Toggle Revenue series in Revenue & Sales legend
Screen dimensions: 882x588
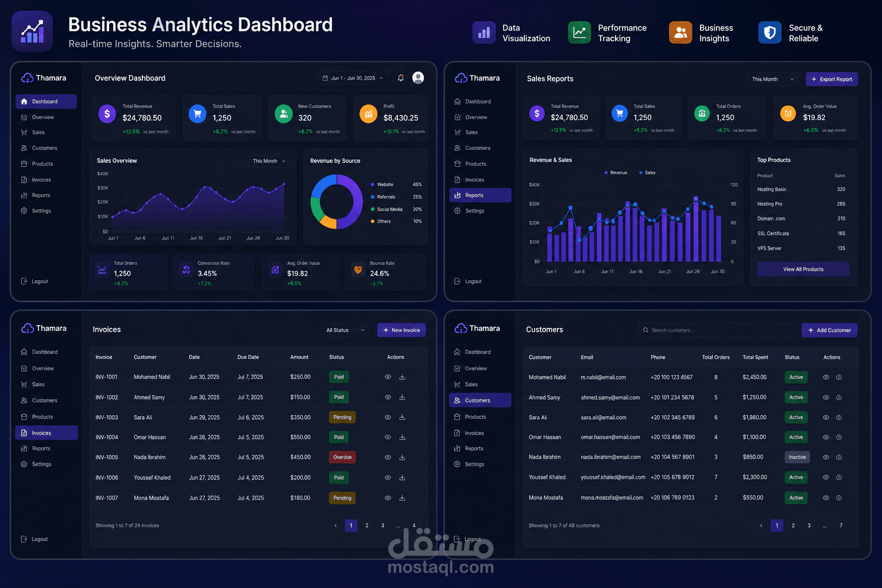click(616, 173)
